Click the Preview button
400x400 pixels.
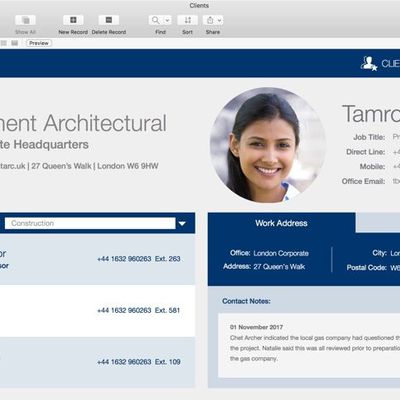pos(39,43)
